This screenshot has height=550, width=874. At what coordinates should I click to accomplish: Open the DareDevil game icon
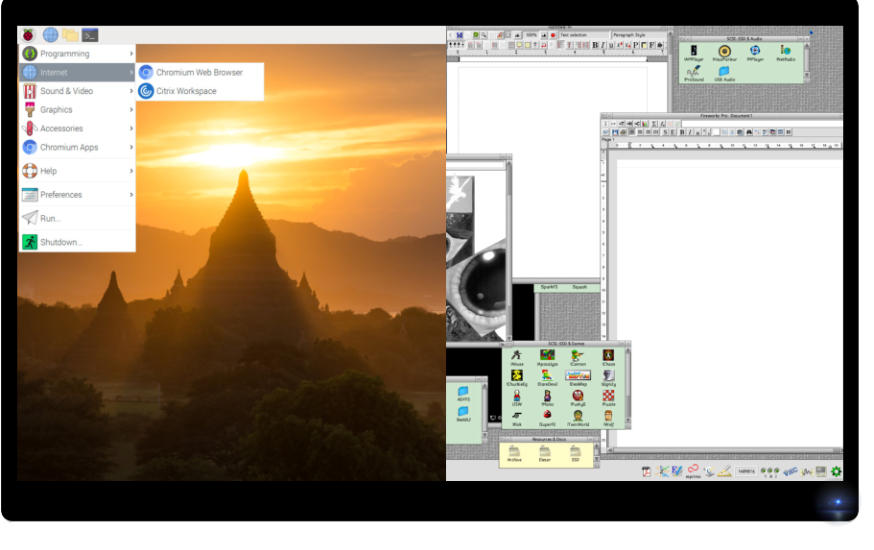coord(547,377)
